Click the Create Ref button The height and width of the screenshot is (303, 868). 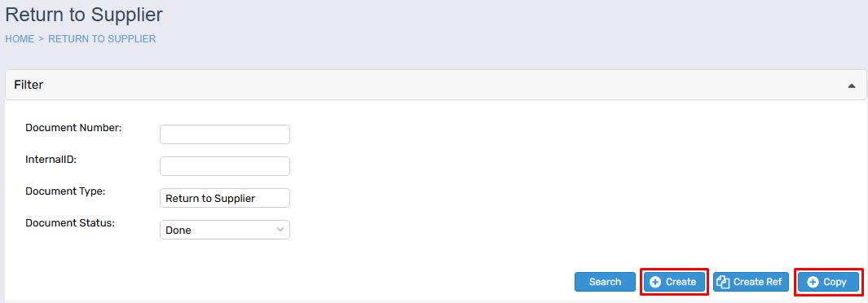point(751,282)
